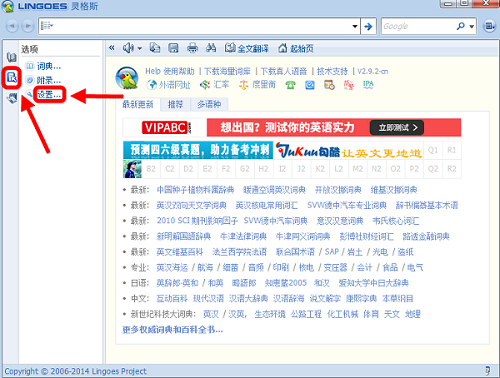Open 互动百科 link in 中文 row
Image resolution: width=500 pixels, height=378 pixels.
[172, 298]
